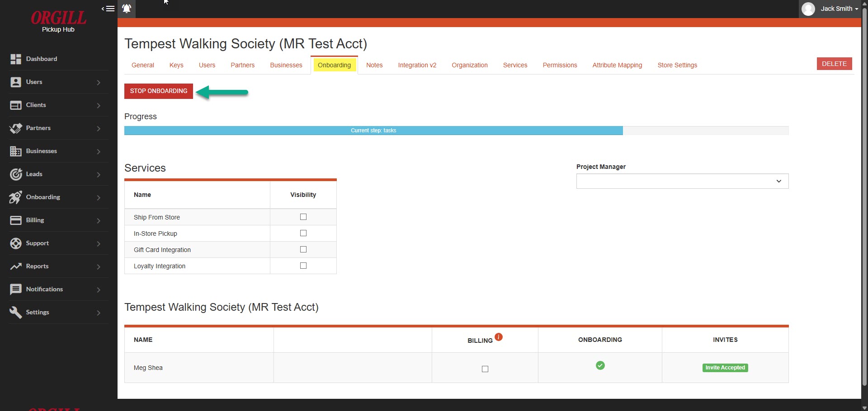The width and height of the screenshot is (868, 411).
Task: Click the Billing credit card icon
Action: (x=16, y=220)
